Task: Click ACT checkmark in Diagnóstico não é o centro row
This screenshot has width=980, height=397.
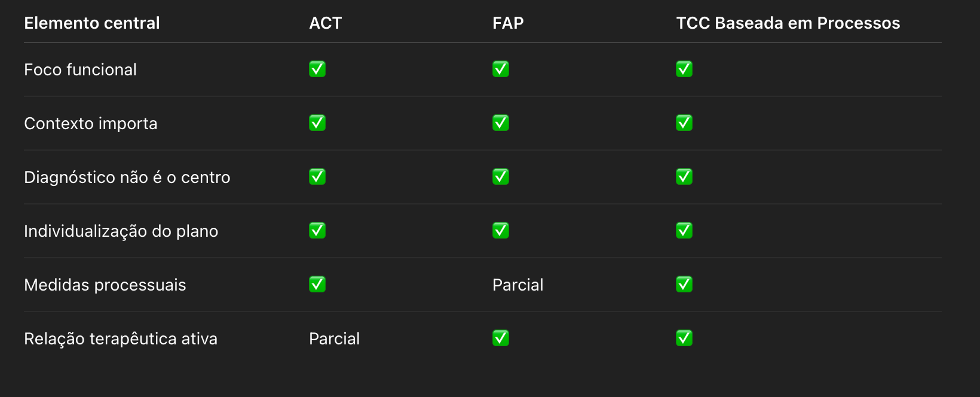Action: (x=317, y=177)
